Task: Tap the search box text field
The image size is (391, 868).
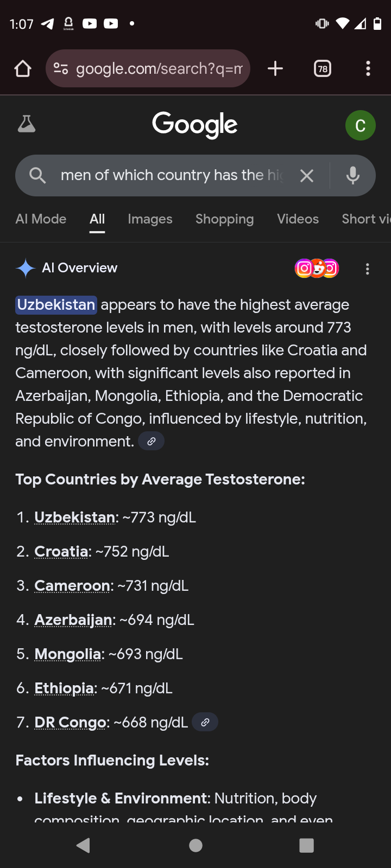Action: click(x=171, y=176)
